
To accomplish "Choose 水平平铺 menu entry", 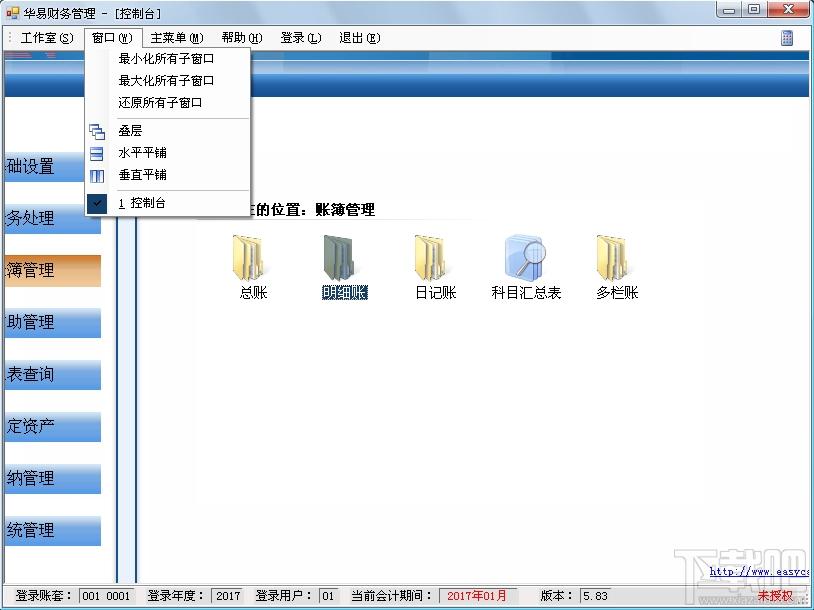I will click(x=167, y=153).
